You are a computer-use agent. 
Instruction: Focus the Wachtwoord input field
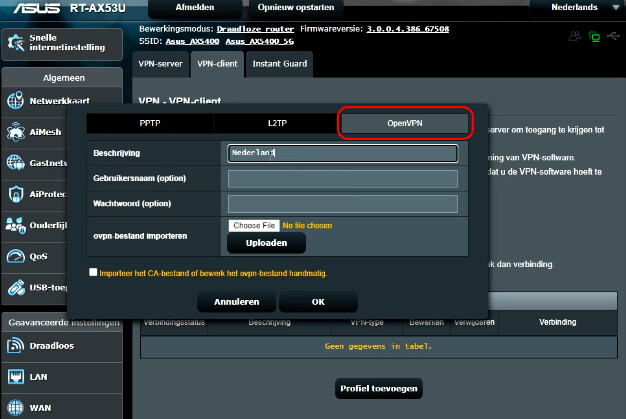[343, 204]
